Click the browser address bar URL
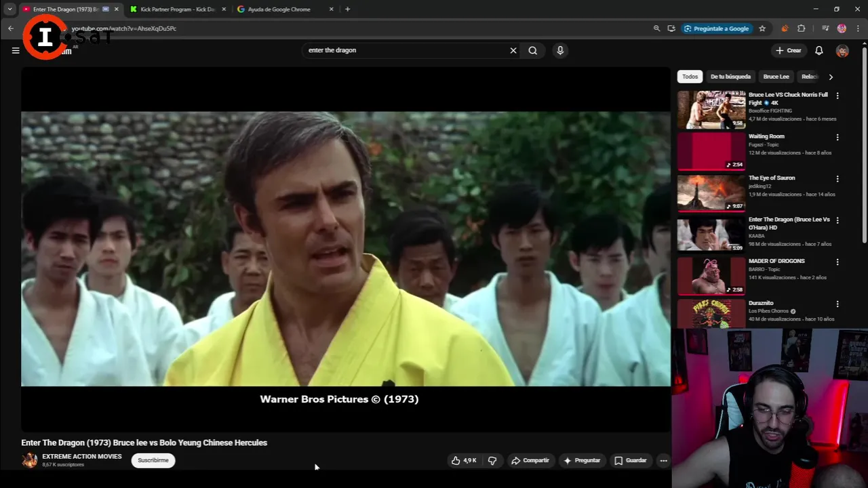The image size is (868, 488). coord(124,28)
